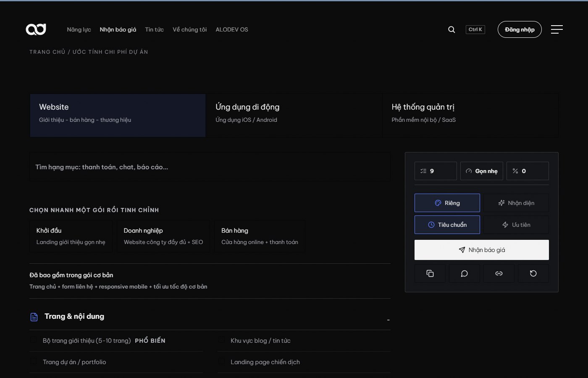Viewport: 588px width, 378px height.
Task: Open the Về chúng tôi menu item
Action: coord(190,29)
